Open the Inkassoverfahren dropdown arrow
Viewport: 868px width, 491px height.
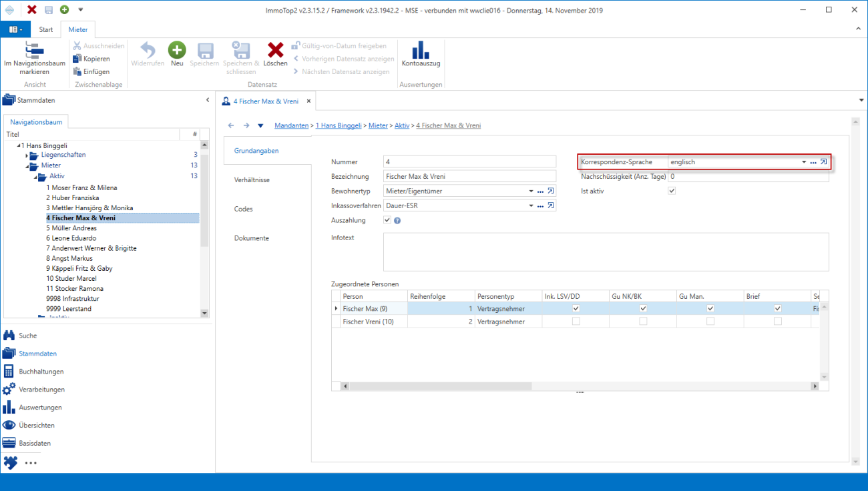(531, 205)
